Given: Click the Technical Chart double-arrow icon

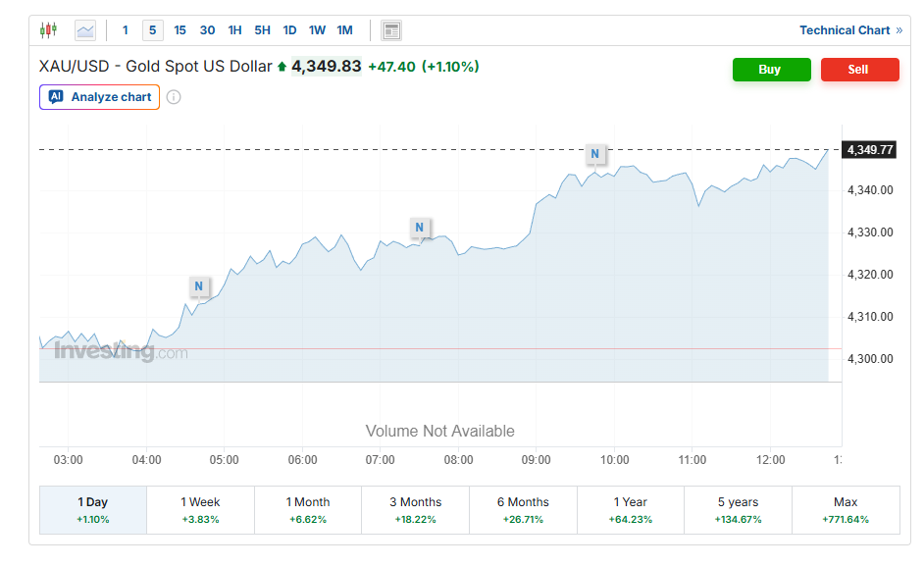Looking at the screenshot, I should pyautogui.click(x=899, y=30).
